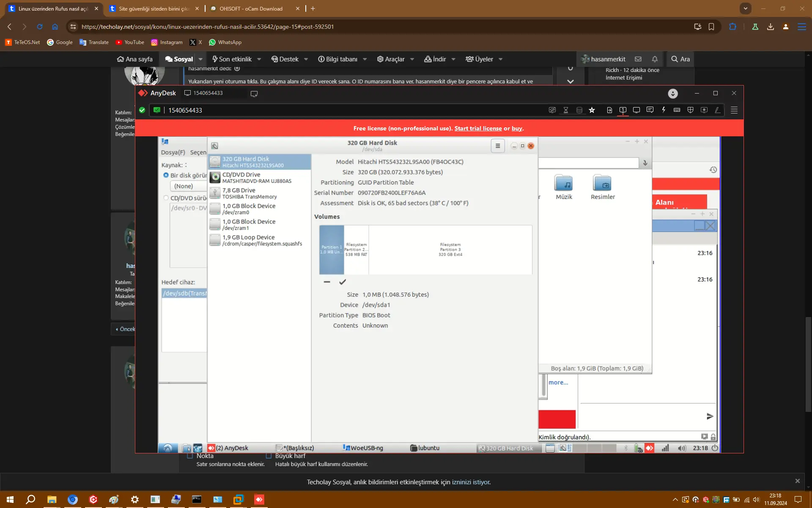812x508 pixels.
Task: Select Partition 1 in volumes bar
Action: [x=332, y=250]
